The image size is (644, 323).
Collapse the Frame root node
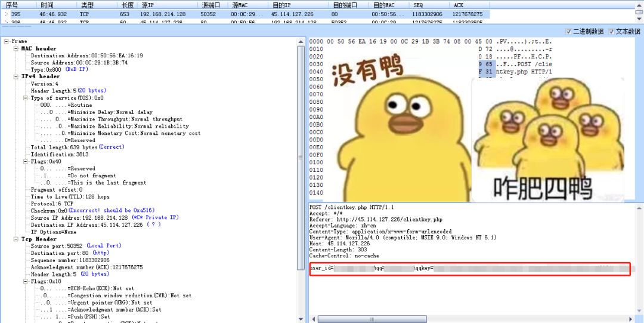pos(7,41)
